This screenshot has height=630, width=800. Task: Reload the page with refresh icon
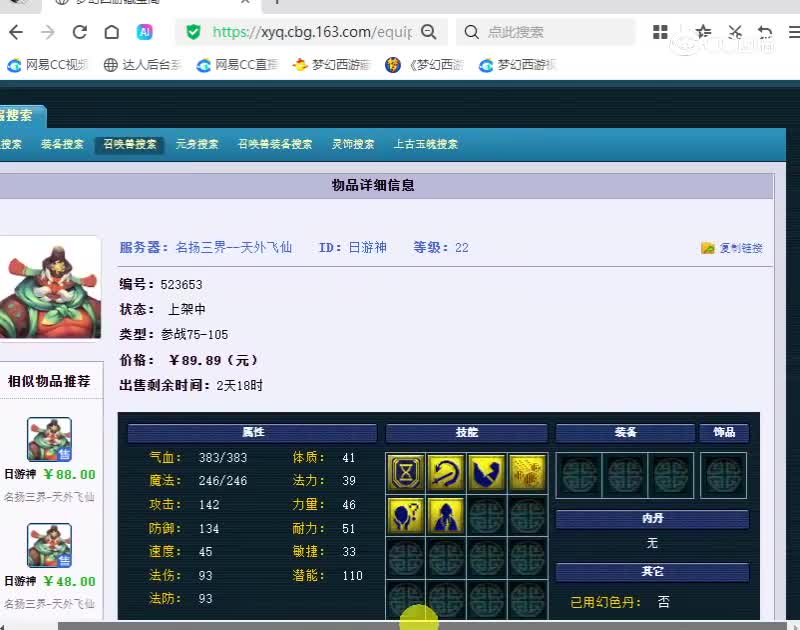pyautogui.click(x=80, y=32)
